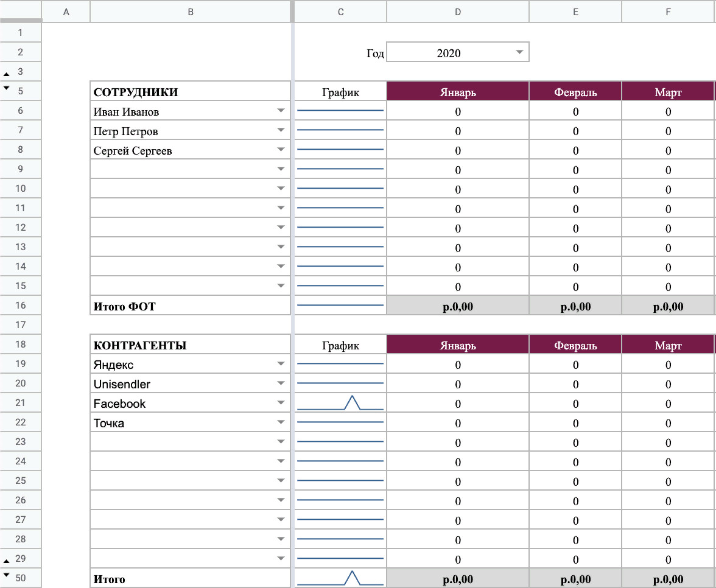This screenshot has width=716, height=588.
Task: Click the Итого sparkline in row 50
Action: (341, 578)
